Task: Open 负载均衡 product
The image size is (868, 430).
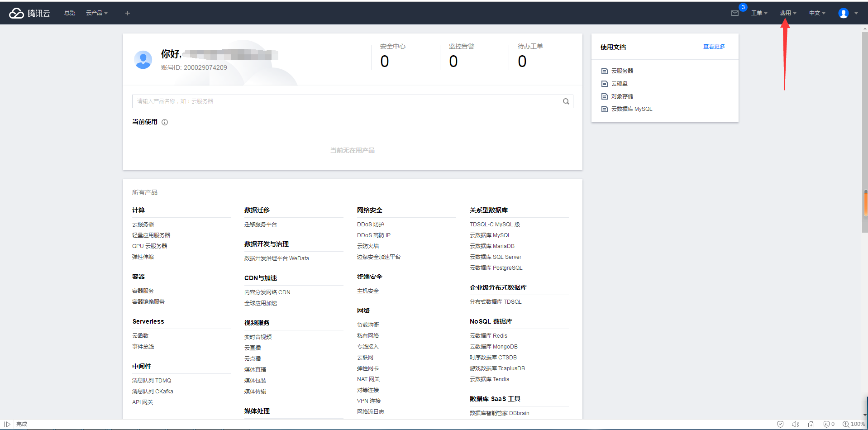Action: point(368,325)
